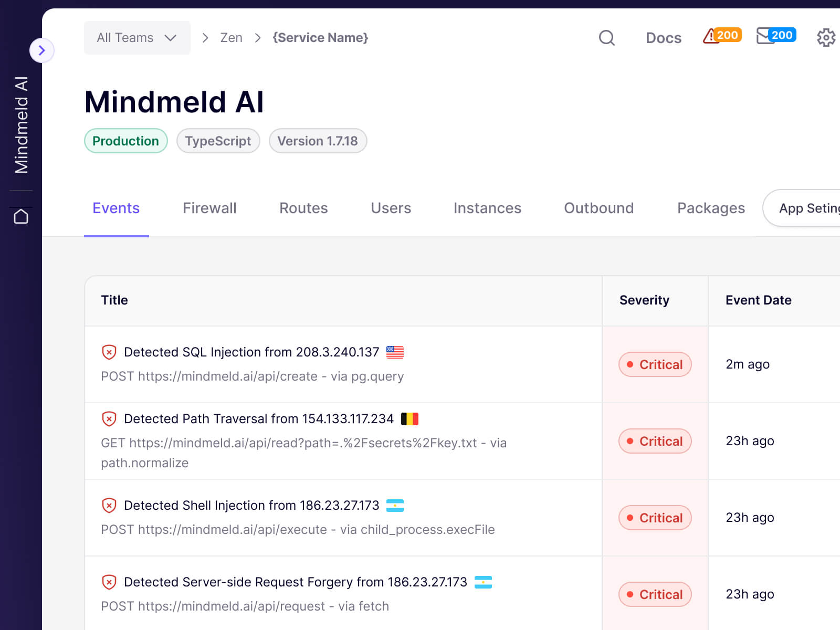
Task: Click the Argentina flag on Shell Injection row
Action: [395, 506]
